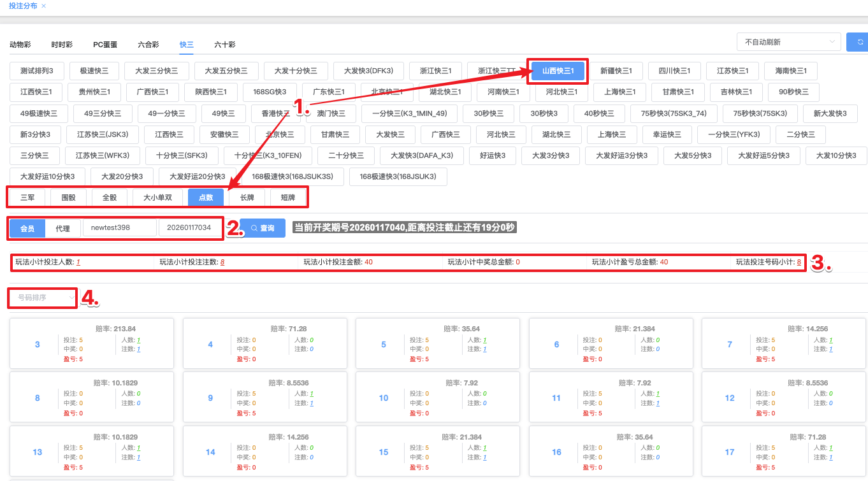Click the 查询 search button
The image size is (868, 481).
click(x=262, y=228)
